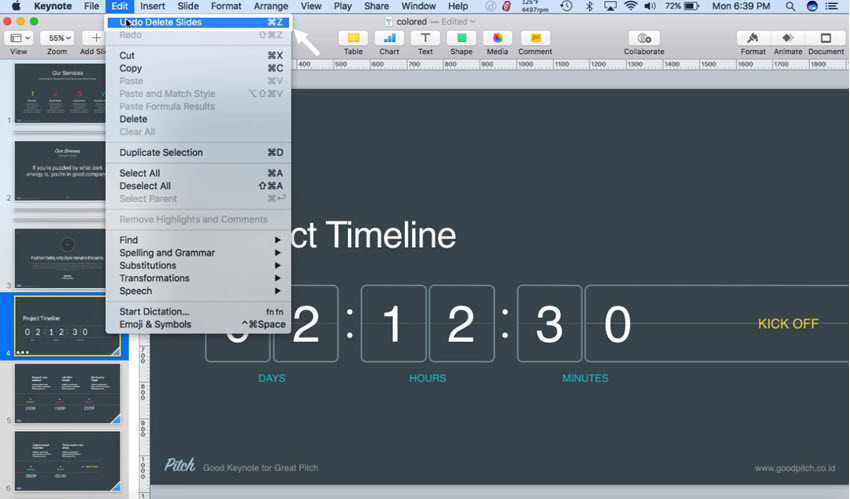Select slide 1 Our Services thumbnail
This screenshot has width=850, height=499.
click(x=60, y=93)
